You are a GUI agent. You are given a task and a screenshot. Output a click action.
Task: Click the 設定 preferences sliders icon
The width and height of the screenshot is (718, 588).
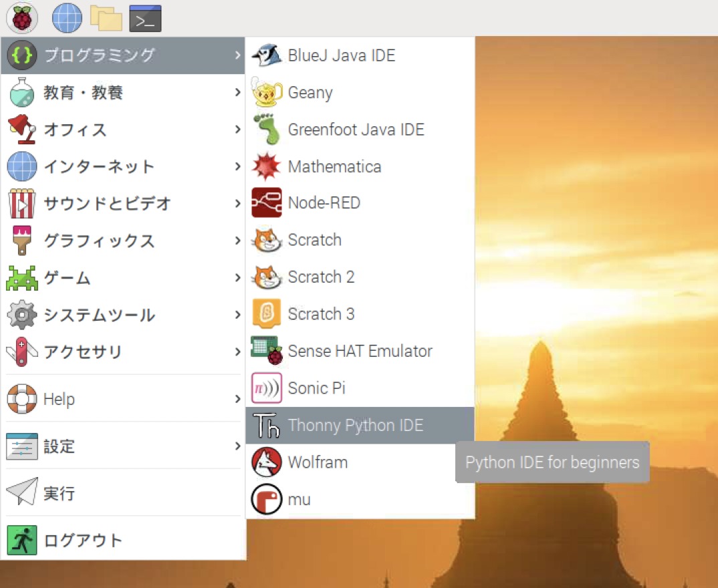pos(21,446)
